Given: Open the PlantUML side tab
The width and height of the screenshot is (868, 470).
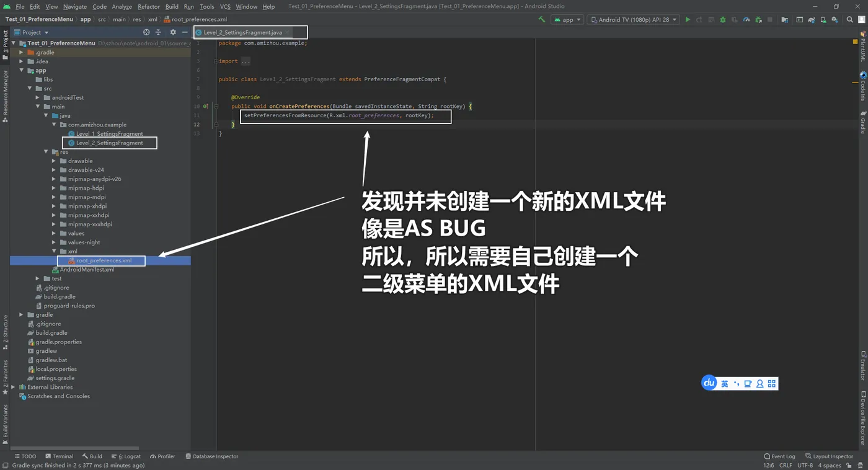Looking at the screenshot, I should [x=862, y=47].
